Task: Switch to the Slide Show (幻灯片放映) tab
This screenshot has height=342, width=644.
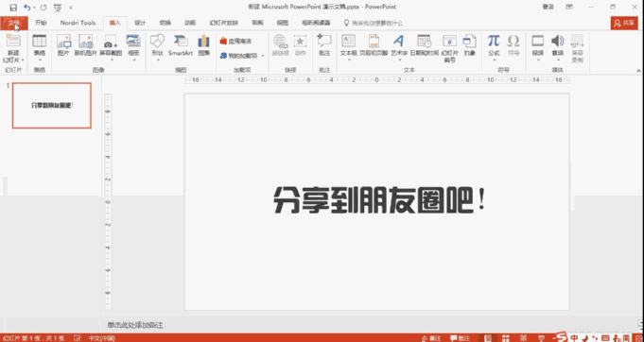Action: coord(223,23)
